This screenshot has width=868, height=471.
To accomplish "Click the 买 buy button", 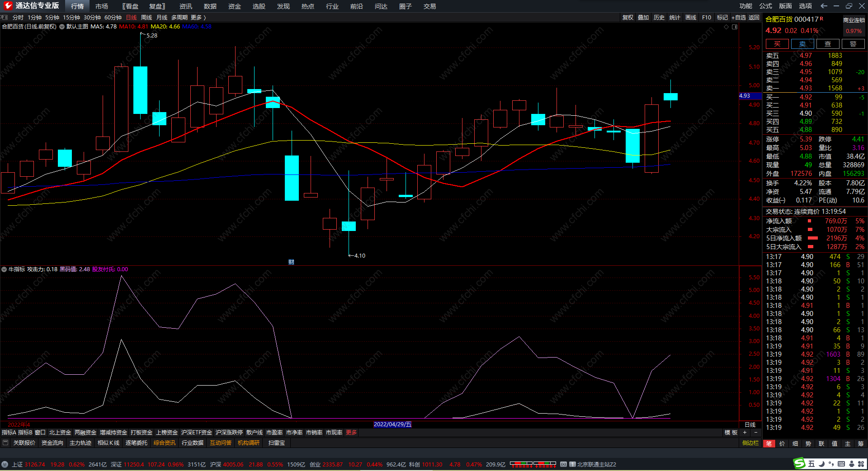I will point(777,44).
